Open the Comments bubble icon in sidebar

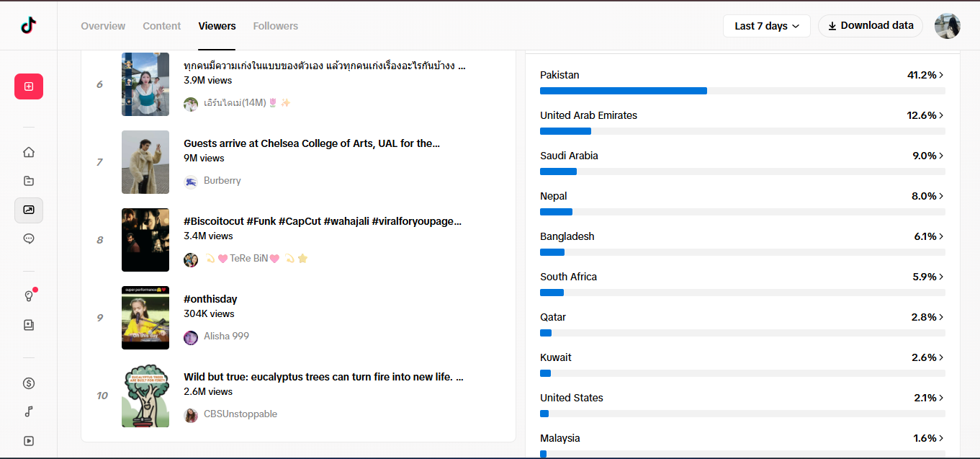tap(29, 239)
